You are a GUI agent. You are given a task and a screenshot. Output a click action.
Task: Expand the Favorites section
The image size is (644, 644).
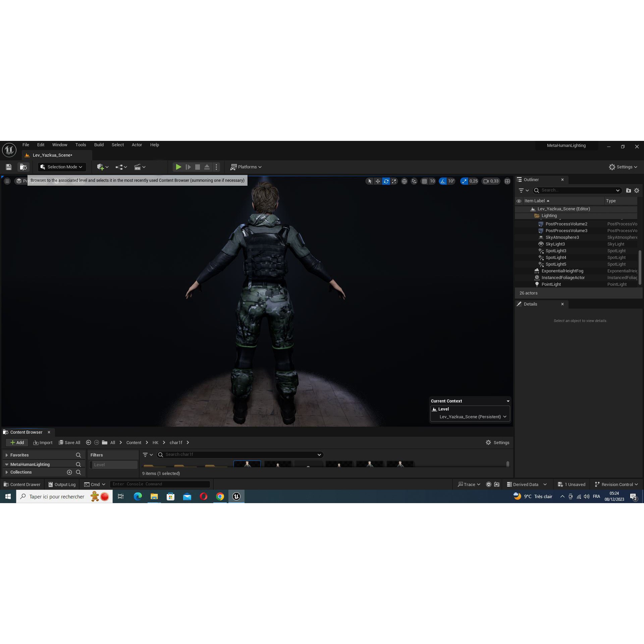[7, 455]
